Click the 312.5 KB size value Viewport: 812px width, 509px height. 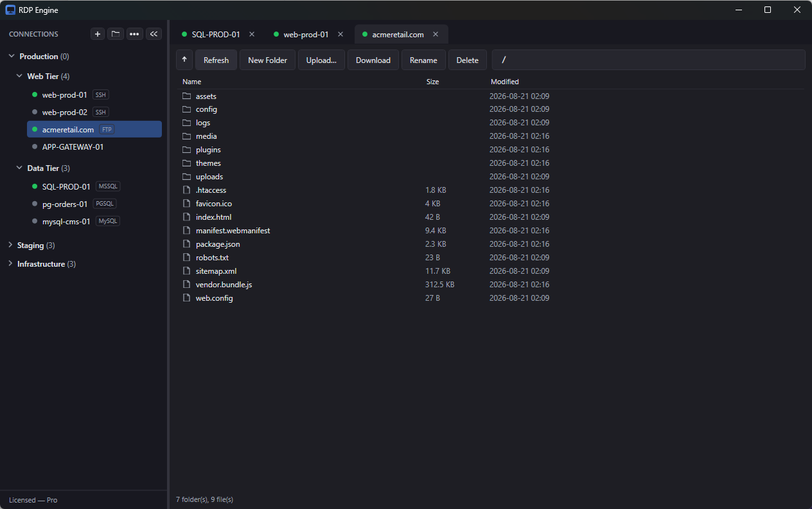click(x=440, y=285)
